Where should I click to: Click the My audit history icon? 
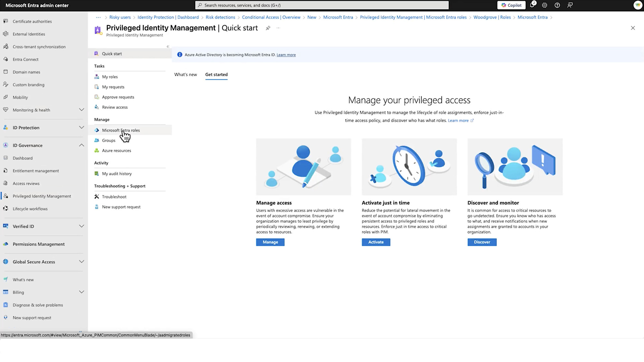coord(97,174)
